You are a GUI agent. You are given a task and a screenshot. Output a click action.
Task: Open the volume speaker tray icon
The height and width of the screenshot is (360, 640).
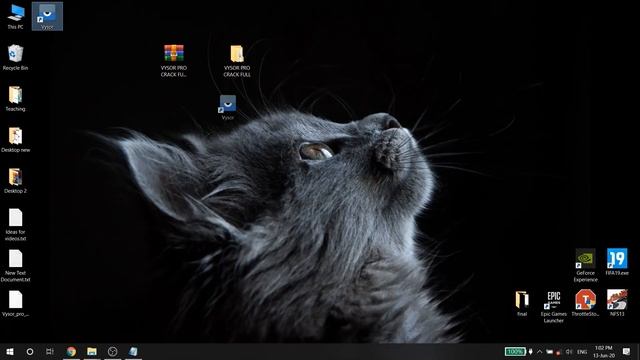(x=569, y=351)
